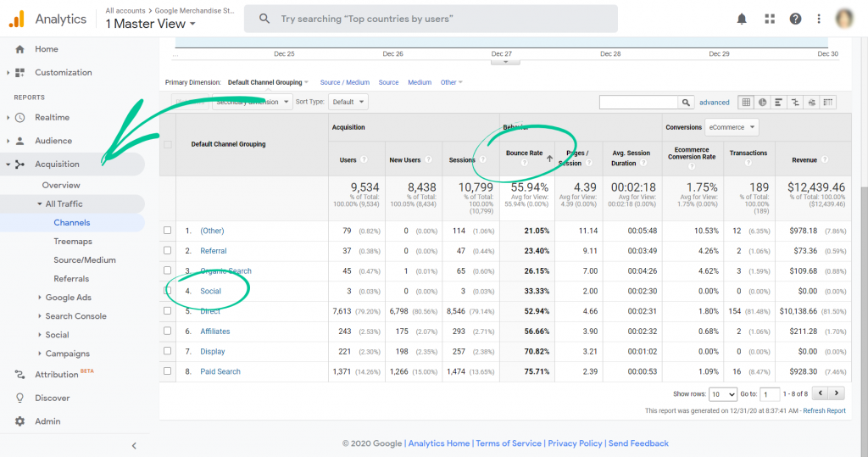Open the Default Channel Grouping dimension dropdown

coord(269,82)
